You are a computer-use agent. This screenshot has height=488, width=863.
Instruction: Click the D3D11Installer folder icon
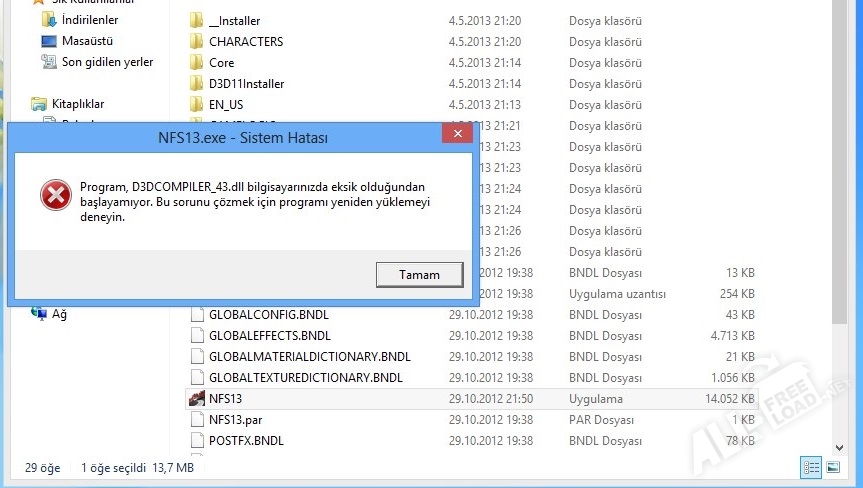pos(197,84)
